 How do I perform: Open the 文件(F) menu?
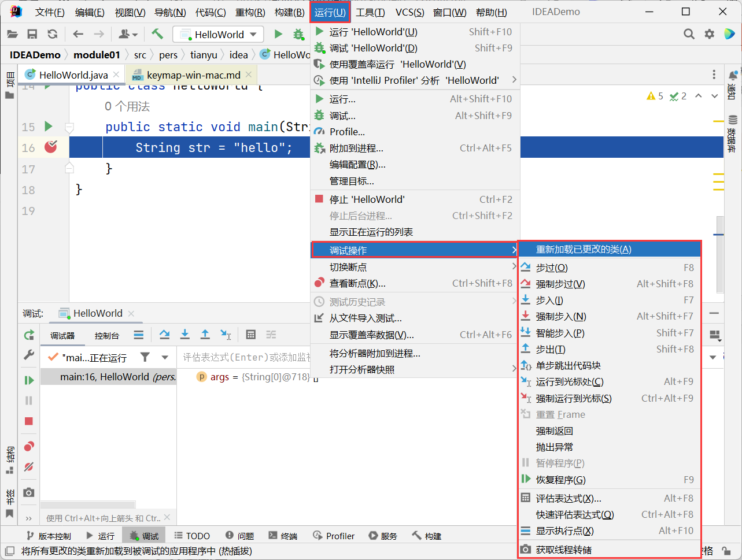[x=50, y=12]
